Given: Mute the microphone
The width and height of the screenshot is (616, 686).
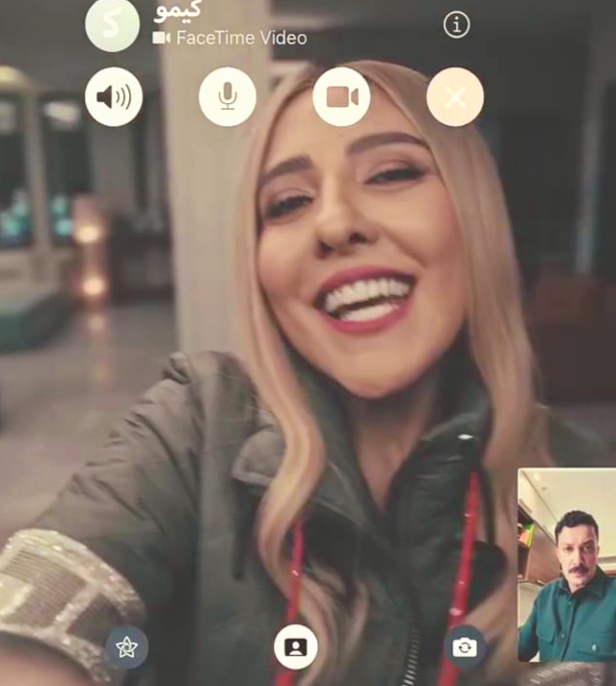Looking at the screenshot, I should (x=228, y=97).
